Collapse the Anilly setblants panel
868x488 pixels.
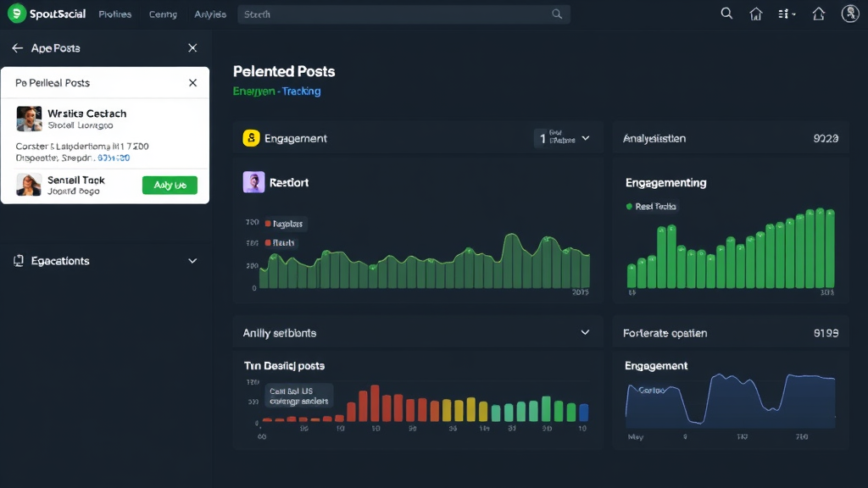click(585, 333)
